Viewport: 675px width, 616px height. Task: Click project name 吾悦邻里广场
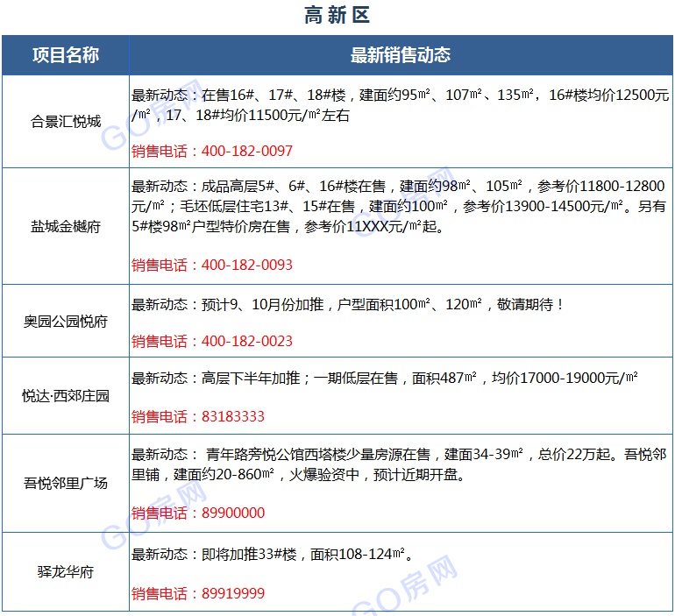pyautogui.click(x=66, y=483)
